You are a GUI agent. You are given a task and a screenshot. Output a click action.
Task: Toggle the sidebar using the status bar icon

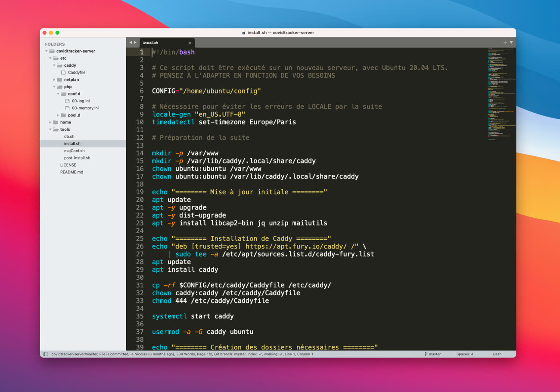tap(46, 354)
